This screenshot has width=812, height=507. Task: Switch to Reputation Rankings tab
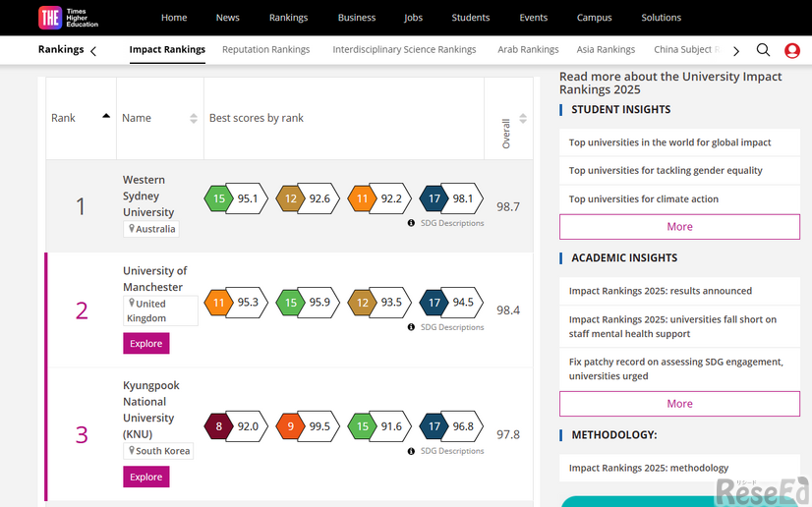[x=266, y=50]
